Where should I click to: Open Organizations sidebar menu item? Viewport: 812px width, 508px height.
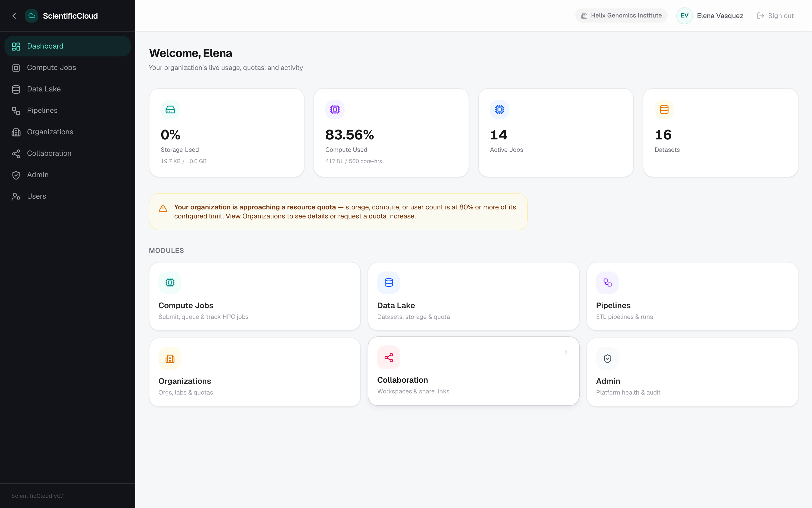click(x=67, y=132)
